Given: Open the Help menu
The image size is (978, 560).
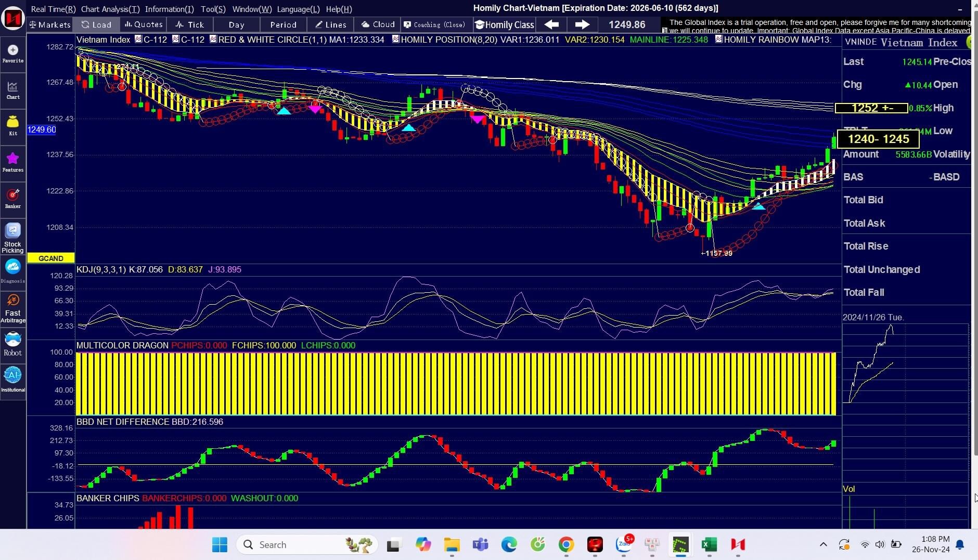Looking at the screenshot, I should (339, 9).
